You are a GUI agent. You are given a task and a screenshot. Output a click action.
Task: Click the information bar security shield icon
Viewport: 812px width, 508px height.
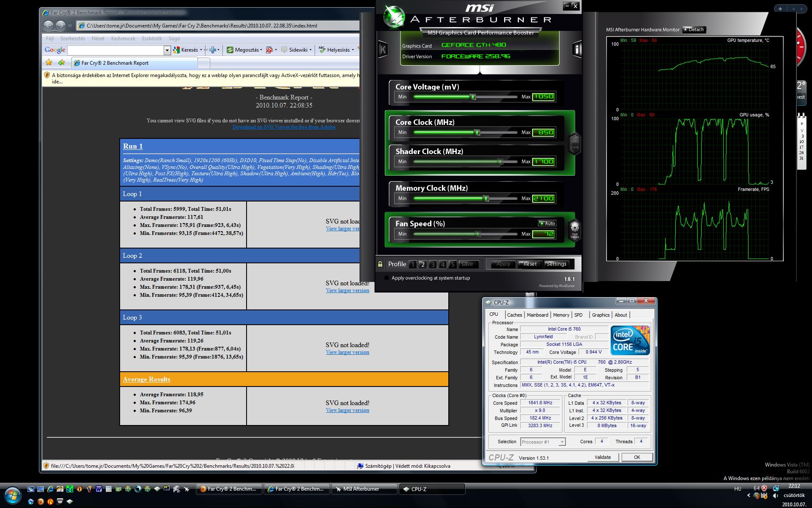click(47, 75)
